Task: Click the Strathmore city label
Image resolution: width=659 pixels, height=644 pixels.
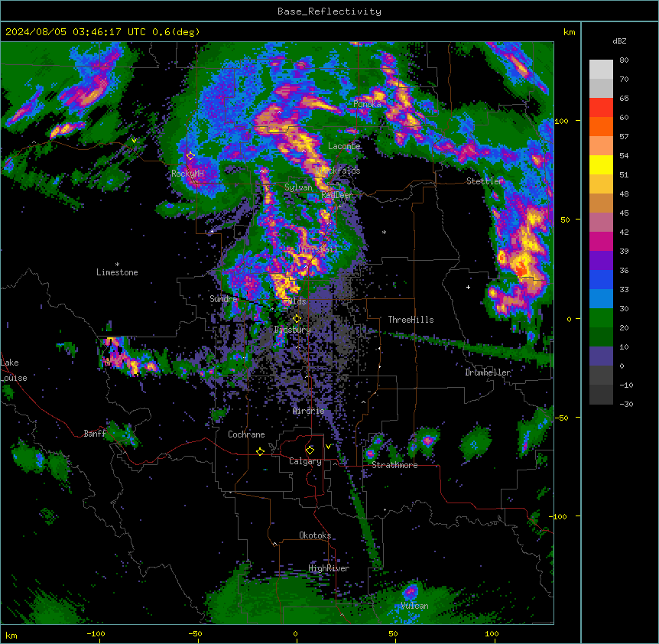Action: (394, 465)
